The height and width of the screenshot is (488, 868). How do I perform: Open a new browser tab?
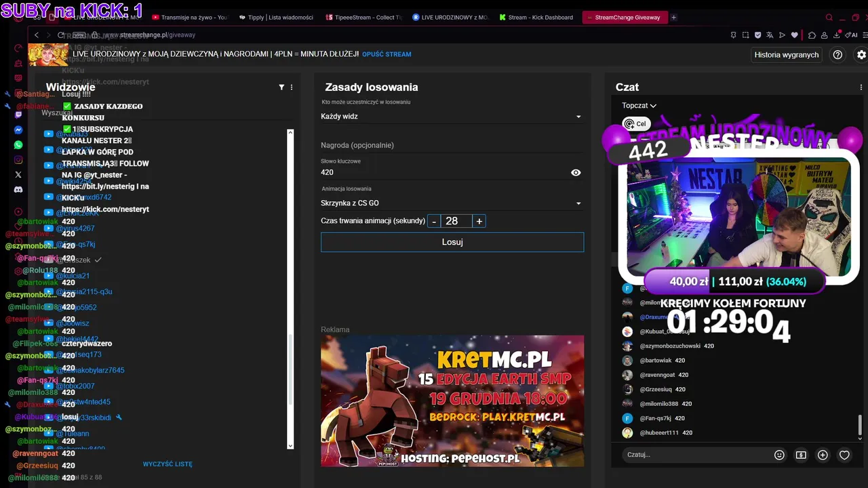click(x=673, y=18)
